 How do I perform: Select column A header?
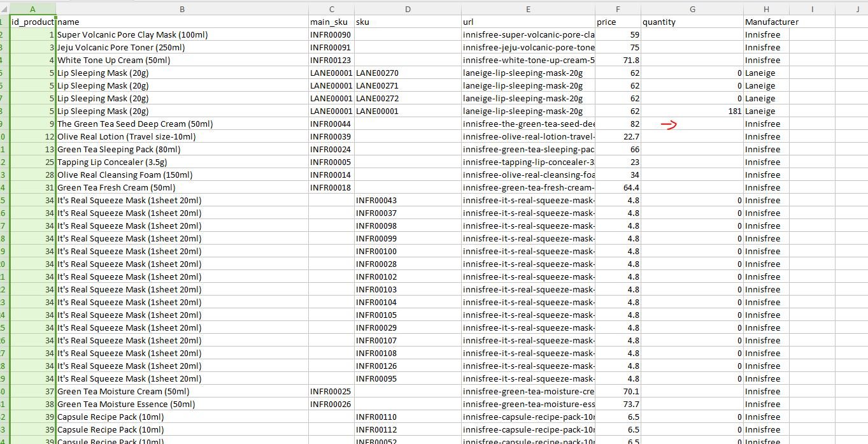32,9
